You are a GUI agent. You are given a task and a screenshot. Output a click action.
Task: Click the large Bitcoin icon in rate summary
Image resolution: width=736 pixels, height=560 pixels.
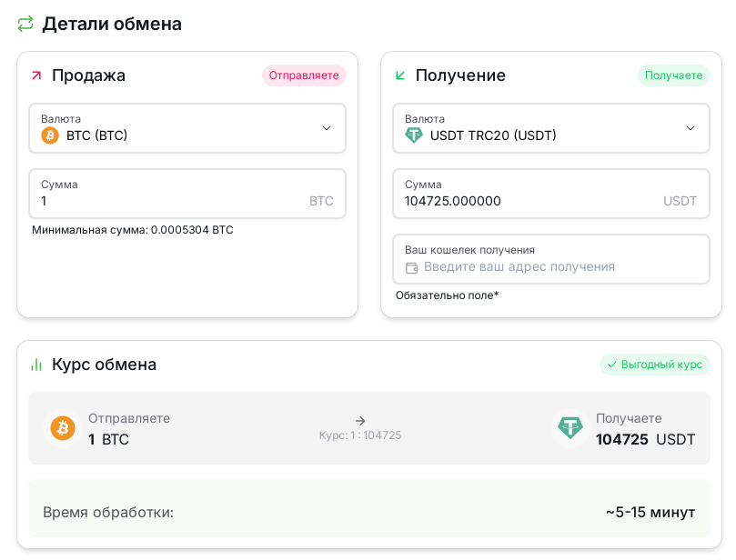63,428
